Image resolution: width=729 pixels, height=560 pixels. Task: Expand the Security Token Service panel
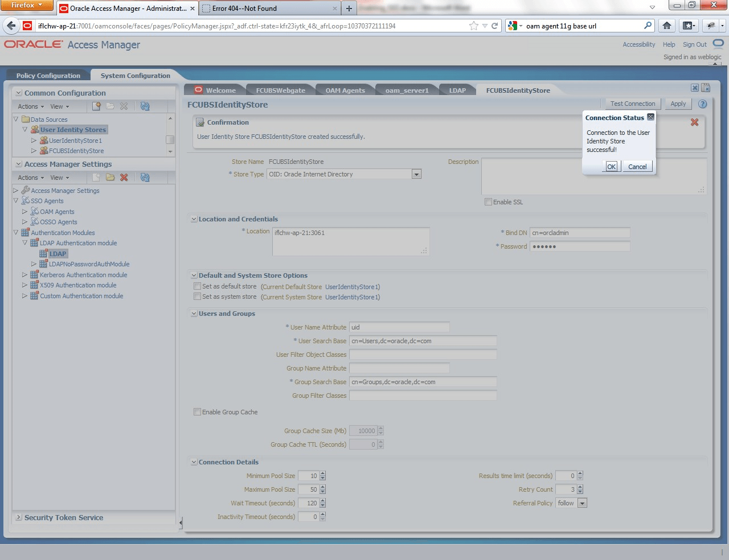pos(19,517)
